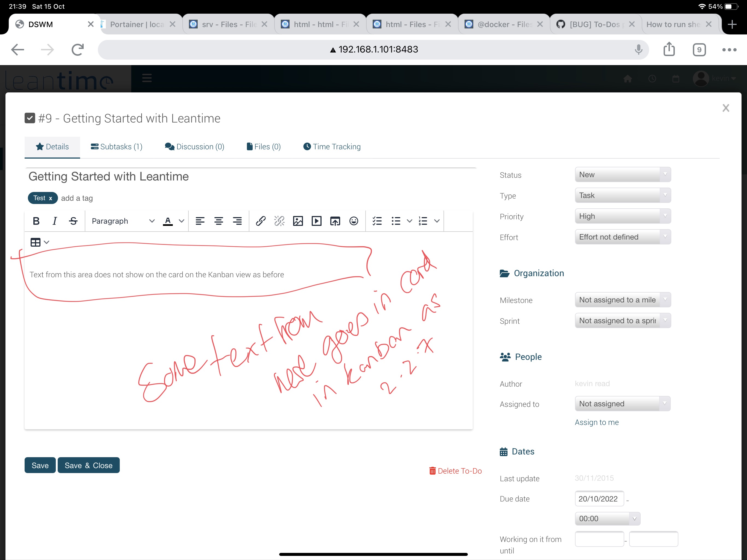Remove the Test tag
This screenshot has width=747, height=560.
pos(51,198)
